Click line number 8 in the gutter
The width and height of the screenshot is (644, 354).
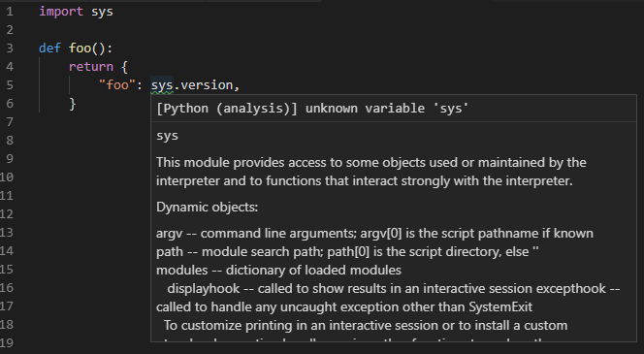click(10, 141)
